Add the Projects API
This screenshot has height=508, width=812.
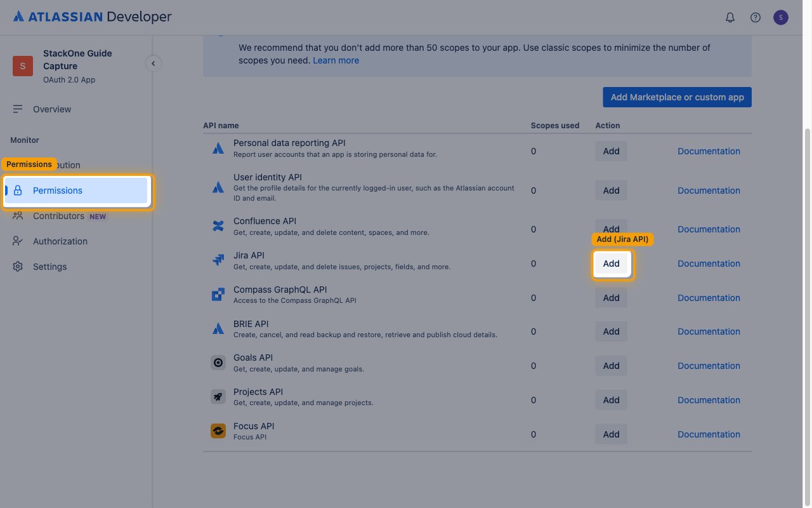(x=611, y=400)
